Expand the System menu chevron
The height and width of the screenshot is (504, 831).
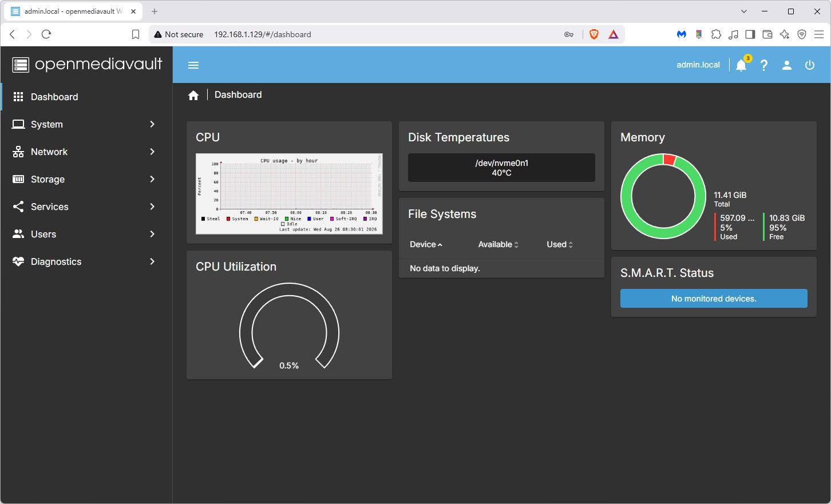pyautogui.click(x=152, y=124)
